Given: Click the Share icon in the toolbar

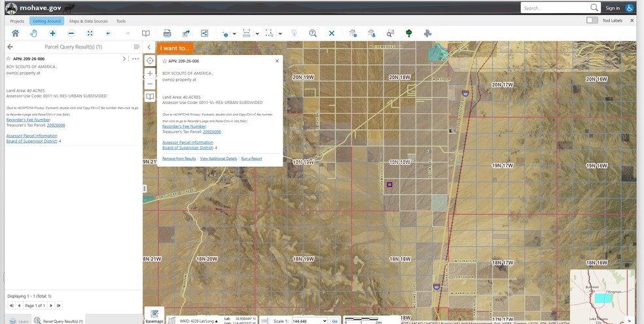Looking at the screenshot, I should point(204,33).
